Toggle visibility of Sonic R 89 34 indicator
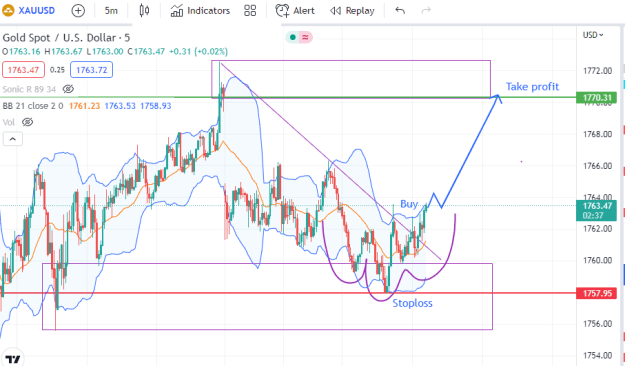 point(68,89)
